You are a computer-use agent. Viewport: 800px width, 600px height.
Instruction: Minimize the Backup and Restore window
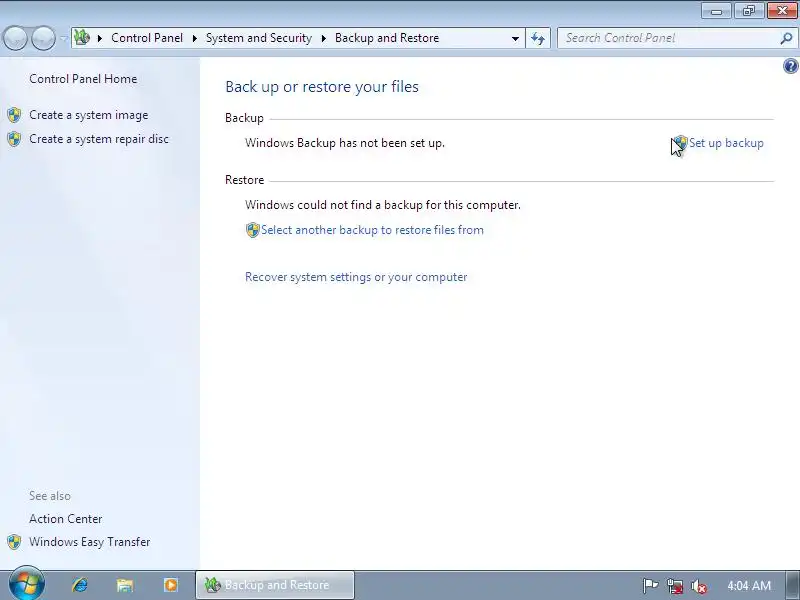[716, 11]
